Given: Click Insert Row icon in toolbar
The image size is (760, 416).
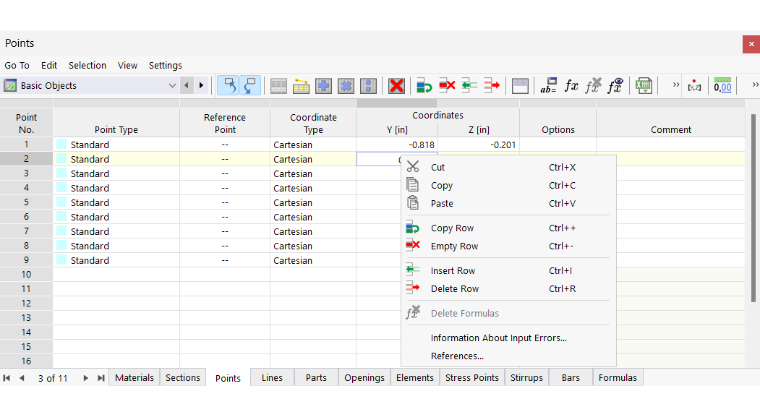Looking at the screenshot, I should (x=469, y=86).
